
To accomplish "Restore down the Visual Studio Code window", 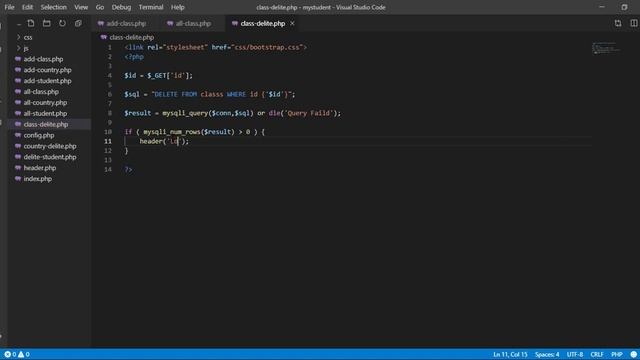I will [x=624, y=7].
